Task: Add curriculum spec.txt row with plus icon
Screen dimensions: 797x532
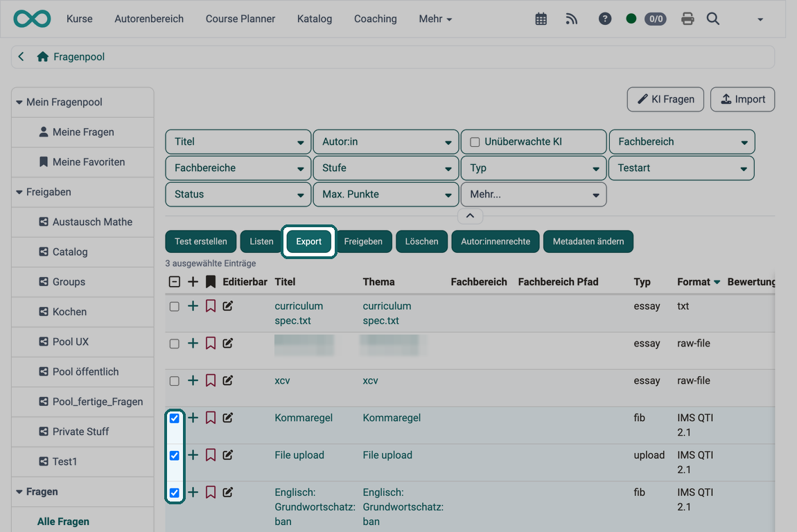Action: [193, 306]
